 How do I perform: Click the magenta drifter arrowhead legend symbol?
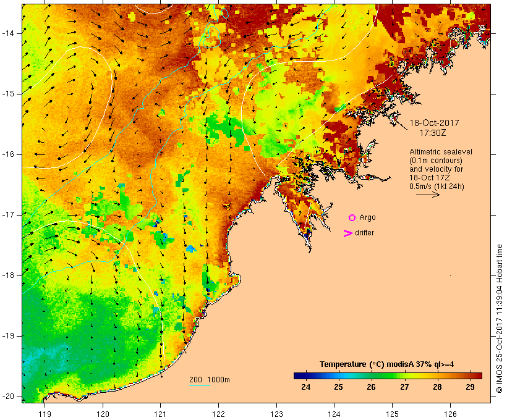pyautogui.click(x=347, y=233)
